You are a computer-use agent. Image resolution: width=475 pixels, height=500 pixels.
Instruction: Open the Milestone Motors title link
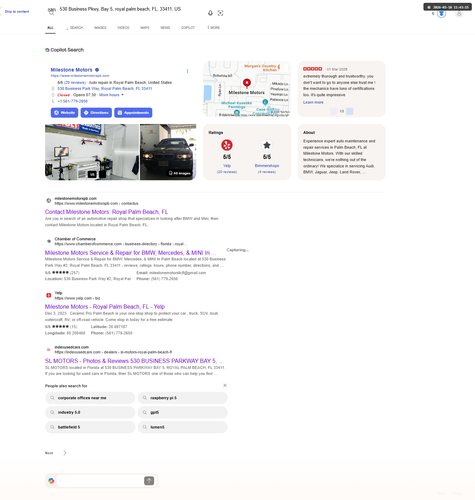pos(71,70)
